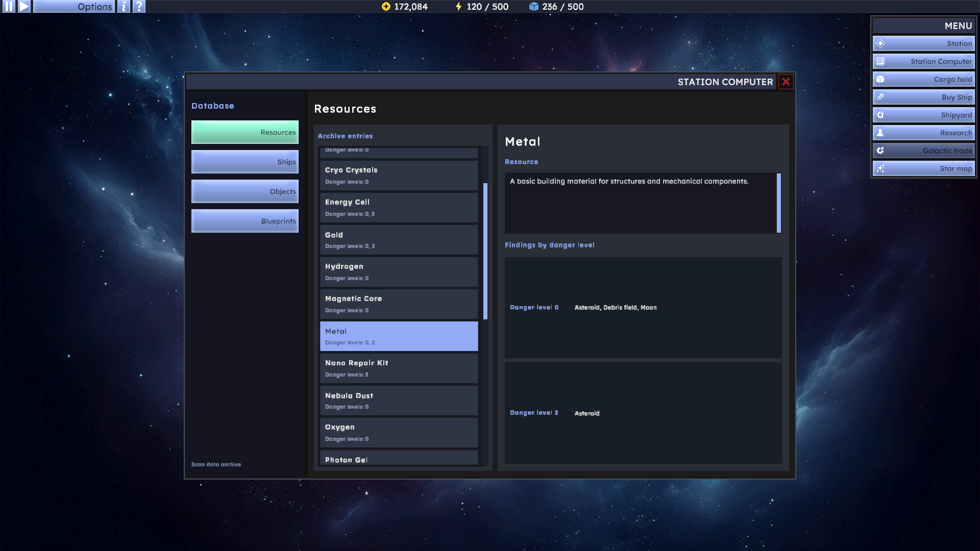Click 'Asteroid, Debris field, Moon' text
The image size is (980, 551).
pyautogui.click(x=616, y=308)
